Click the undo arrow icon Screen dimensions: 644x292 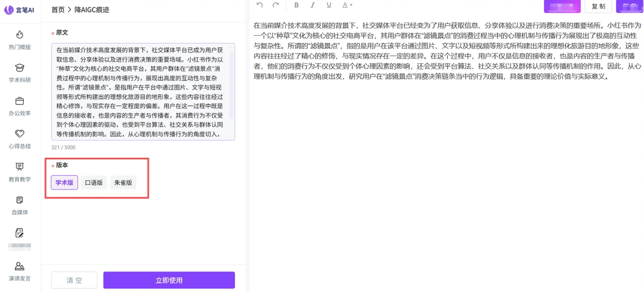259,5
